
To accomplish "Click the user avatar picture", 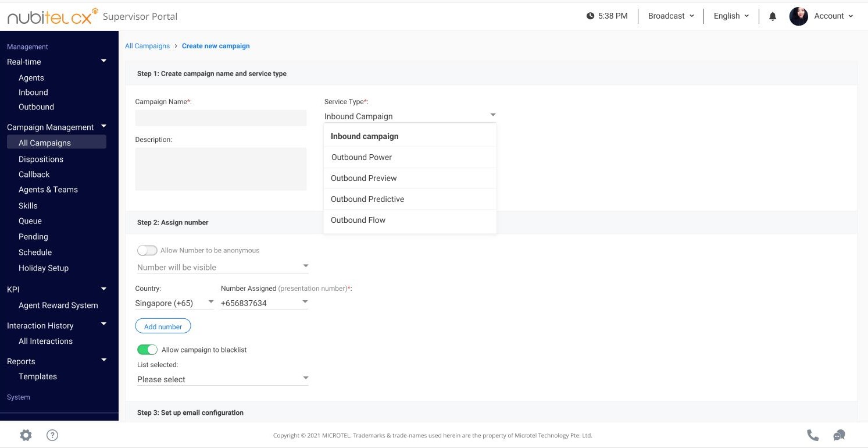I will pos(799,16).
